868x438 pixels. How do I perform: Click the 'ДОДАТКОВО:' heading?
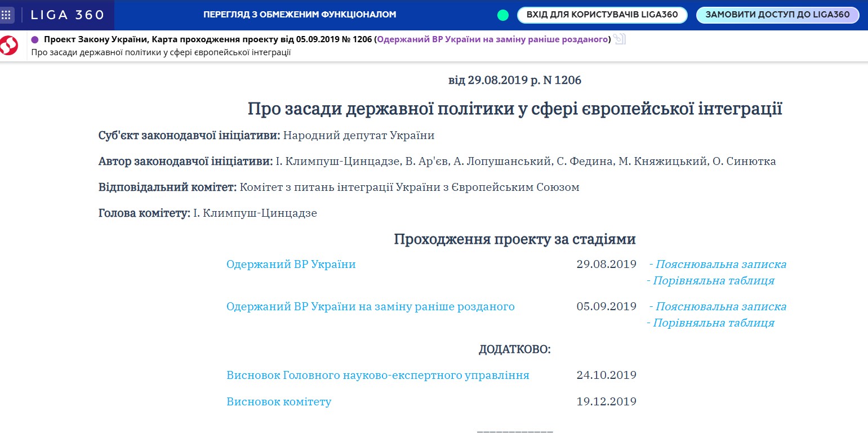pos(515,350)
